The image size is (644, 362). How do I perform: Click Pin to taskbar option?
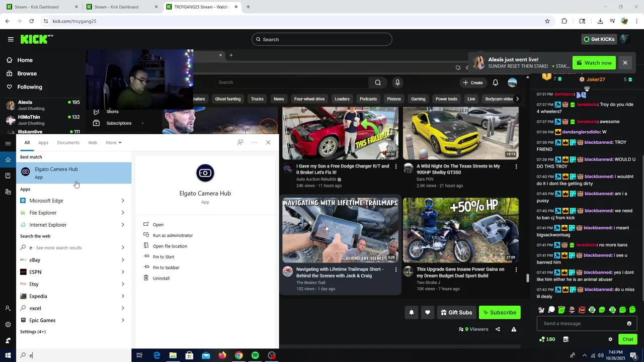[166, 267]
